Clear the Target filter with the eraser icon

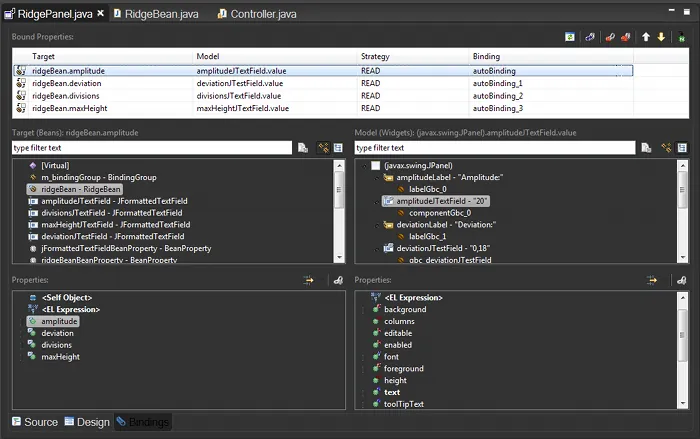pos(303,148)
